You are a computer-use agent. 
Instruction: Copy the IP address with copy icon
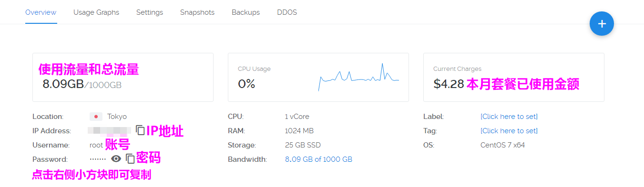[x=141, y=130]
